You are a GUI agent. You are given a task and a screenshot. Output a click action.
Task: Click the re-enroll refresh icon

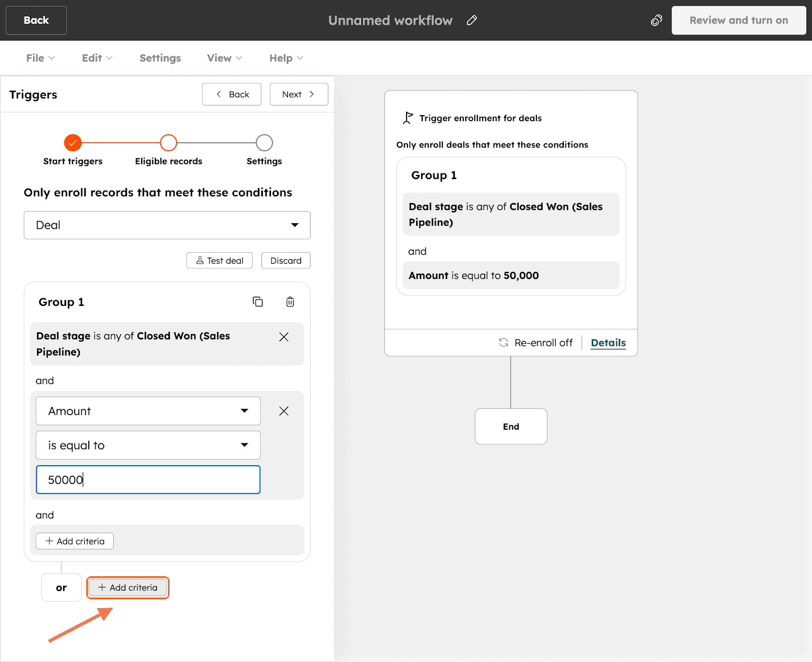(x=503, y=342)
